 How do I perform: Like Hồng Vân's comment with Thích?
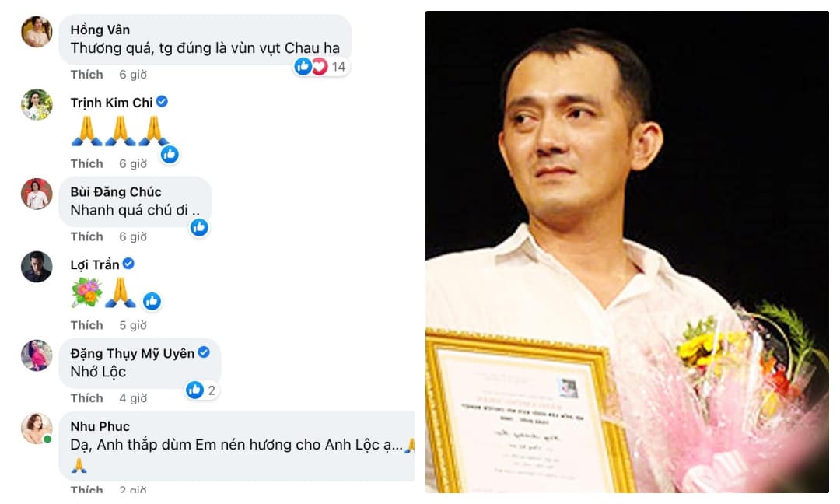[x=87, y=75]
